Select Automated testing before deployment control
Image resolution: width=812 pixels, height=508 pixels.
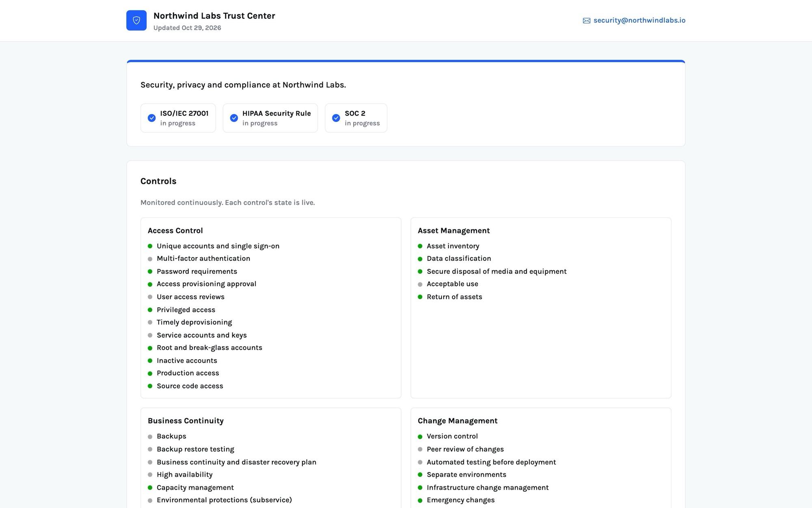[491, 462]
